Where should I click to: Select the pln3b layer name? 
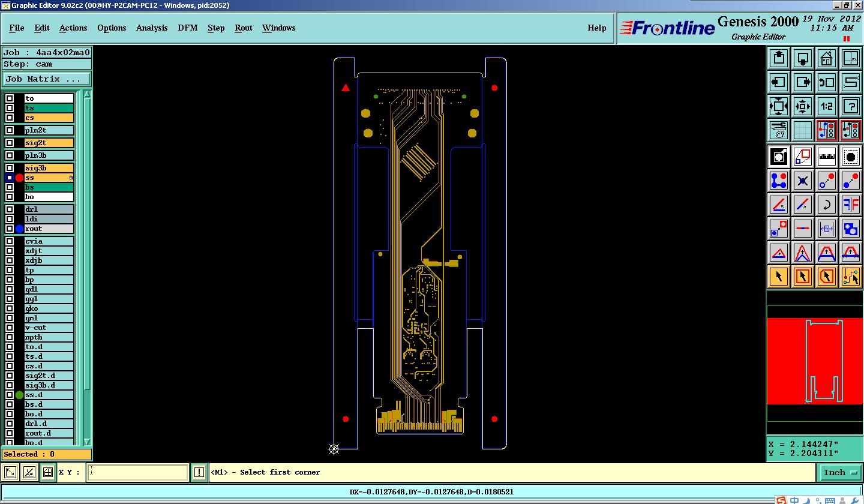click(x=49, y=155)
